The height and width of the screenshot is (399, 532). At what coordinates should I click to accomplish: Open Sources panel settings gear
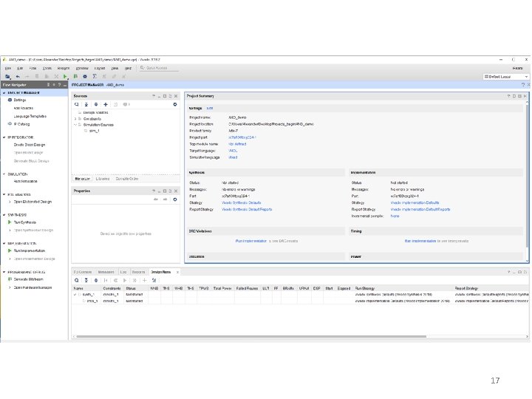175,104
